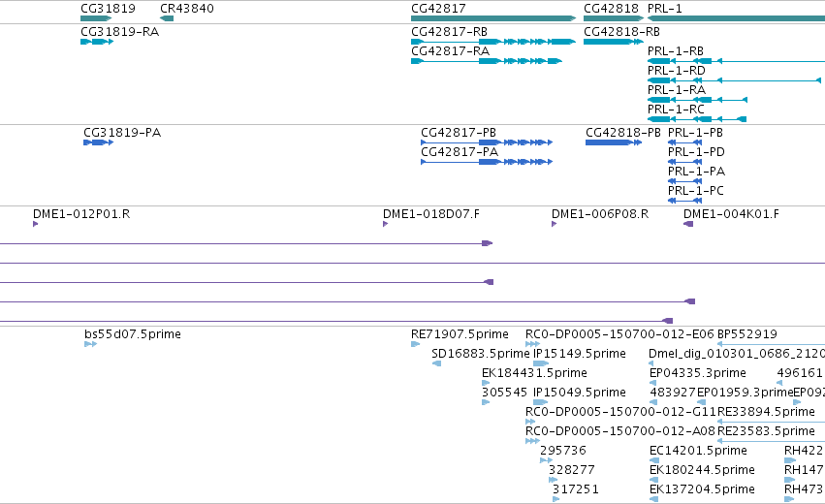The height and width of the screenshot is (504, 825).
Task: Open EST IP15049.5prime
Action: coord(540,402)
